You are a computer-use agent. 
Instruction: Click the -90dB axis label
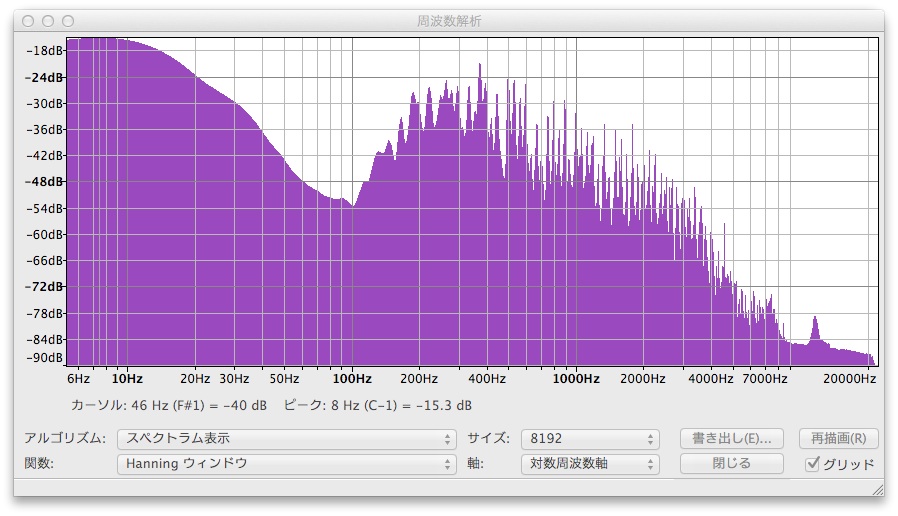click(44, 357)
